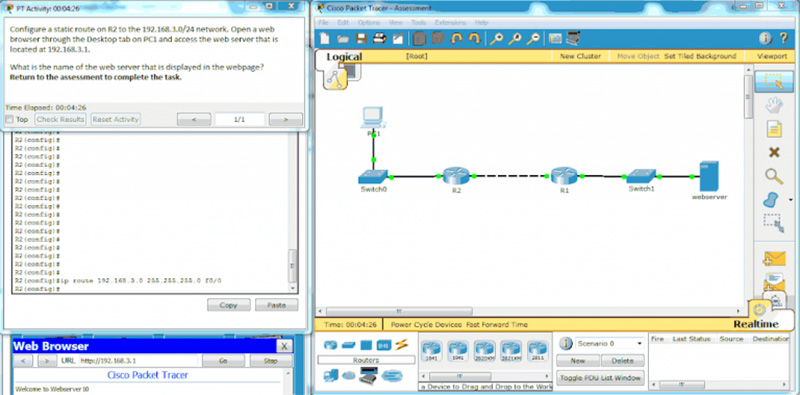This screenshot has width=800, height=395.
Task: Select the Switches device category icon
Action: tap(348, 345)
